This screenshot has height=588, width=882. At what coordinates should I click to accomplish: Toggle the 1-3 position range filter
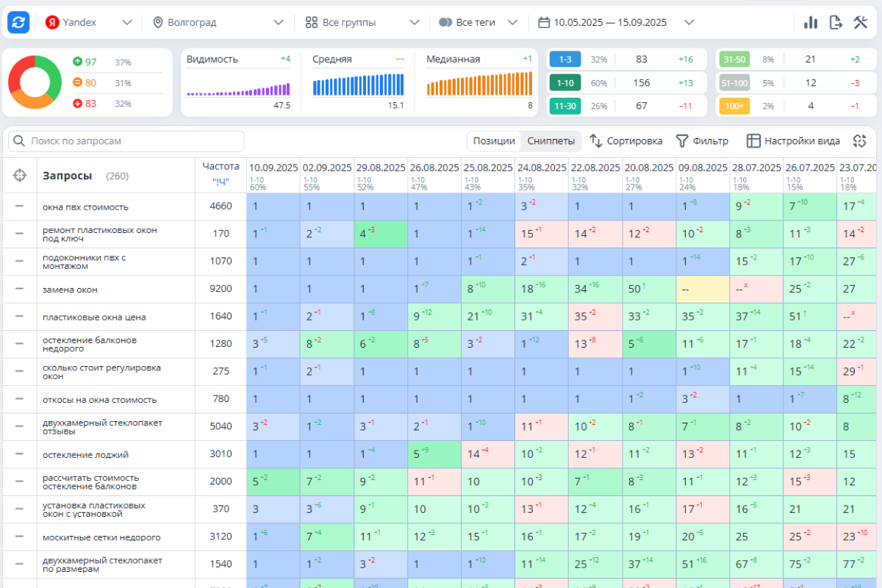(x=565, y=60)
